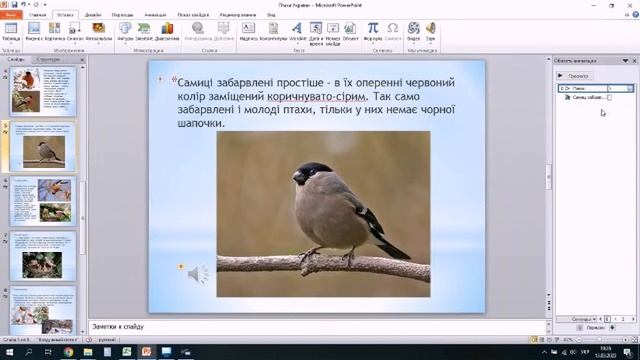Insert a chart with Диаграмма icon
Screen dimensions: 640x360
(167, 29)
